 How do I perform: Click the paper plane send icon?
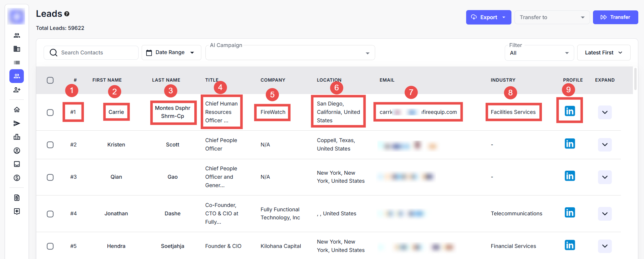(x=17, y=123)
